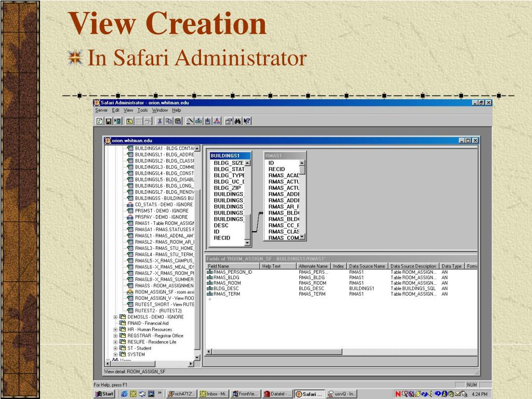The width and height of the screenshot is (532, 399).
Task: Click the Help Text column header
Action: (278, 267)
